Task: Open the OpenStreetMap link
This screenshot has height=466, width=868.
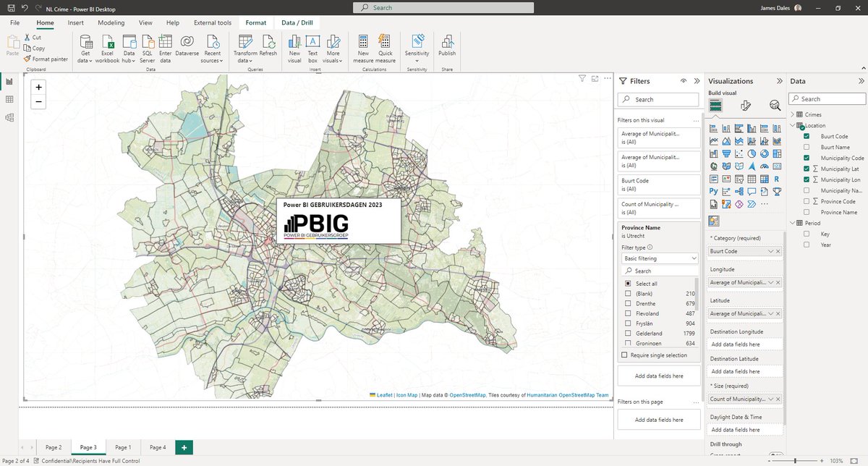Action: [467, 395]
